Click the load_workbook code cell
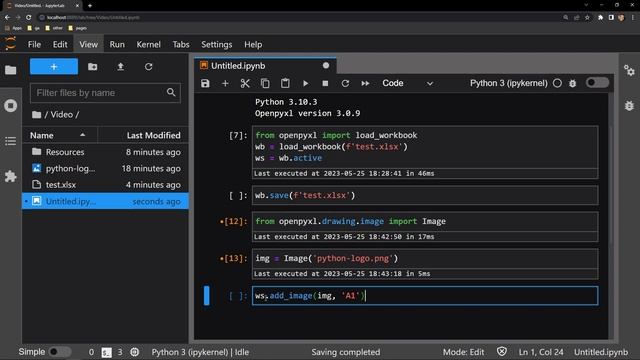640x360 pixels. [425, 147]
